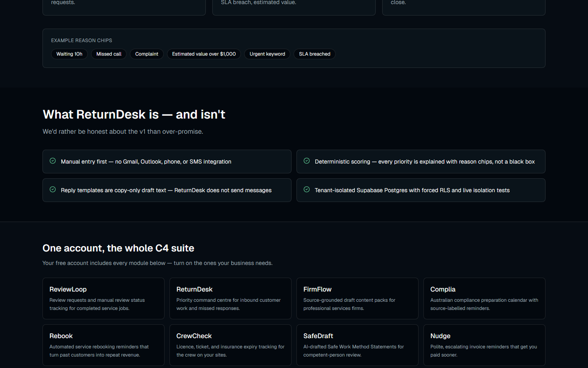Click the Priority command centre description

point(229,304)
